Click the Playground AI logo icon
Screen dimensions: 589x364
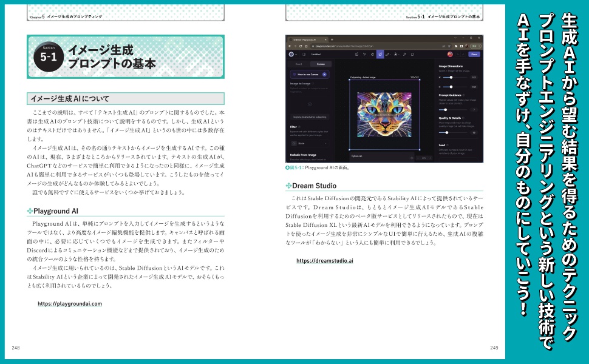(291, 54)
